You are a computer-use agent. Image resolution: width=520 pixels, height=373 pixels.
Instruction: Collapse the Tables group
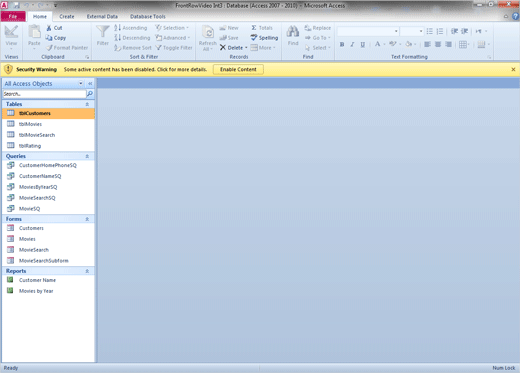(x=87, y=104)
